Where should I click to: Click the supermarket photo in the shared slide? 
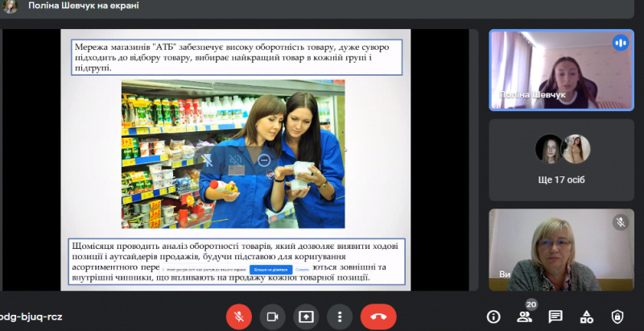click(x=233, y=154)
